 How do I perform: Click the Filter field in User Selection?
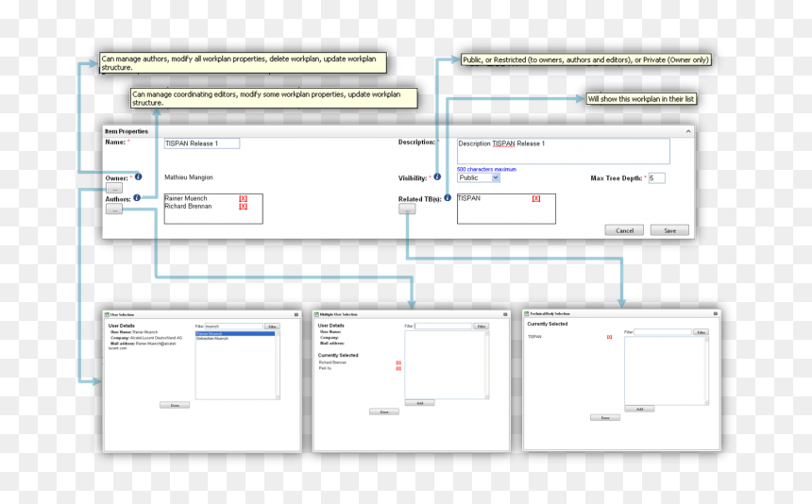(233, 327)
